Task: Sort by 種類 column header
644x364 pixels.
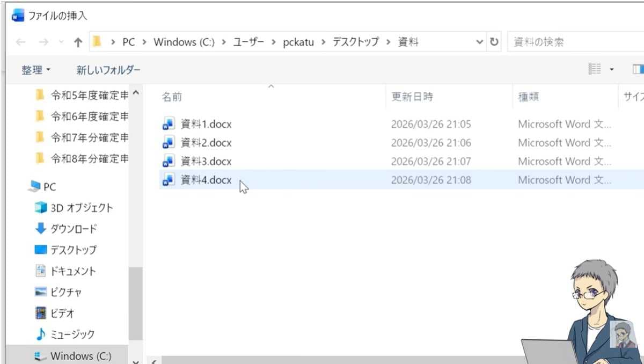Action: (x=528, y=97)
